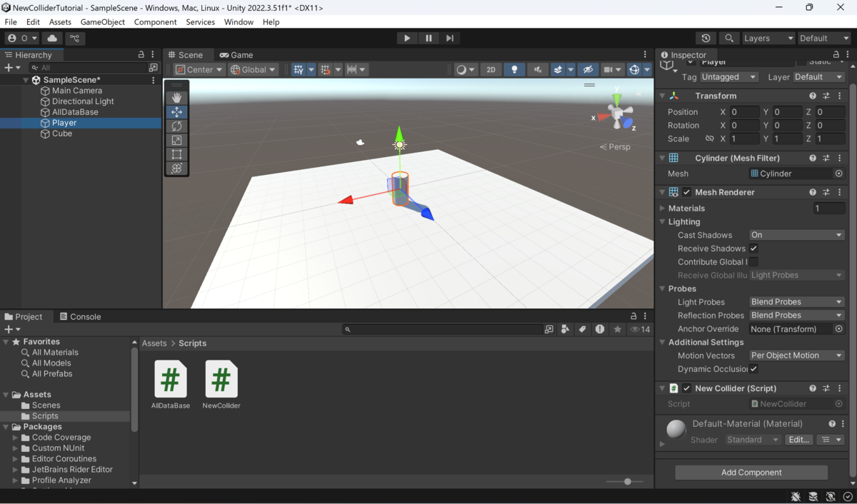Click Project search input field

[x=443, y=329]
